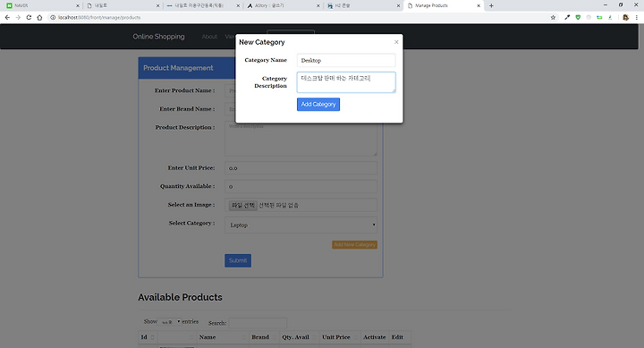Click the Available Products heading
The height and width of the screenshot is (348, 644).
click(x=180, y=297)
